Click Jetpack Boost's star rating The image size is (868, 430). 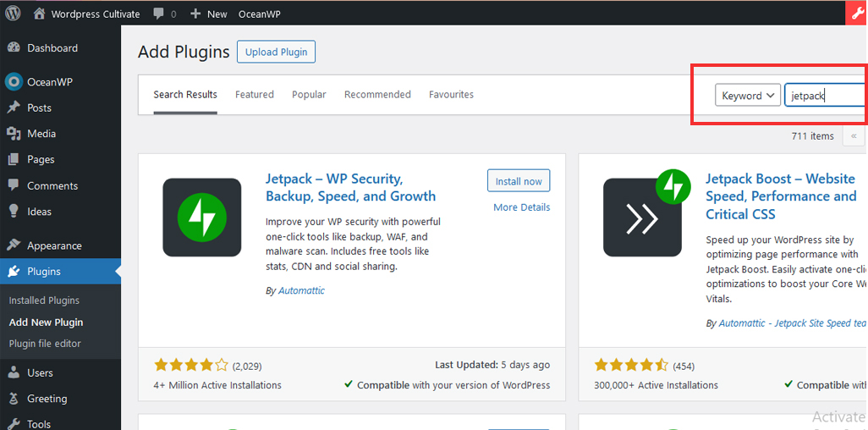(x=632, y=365)
